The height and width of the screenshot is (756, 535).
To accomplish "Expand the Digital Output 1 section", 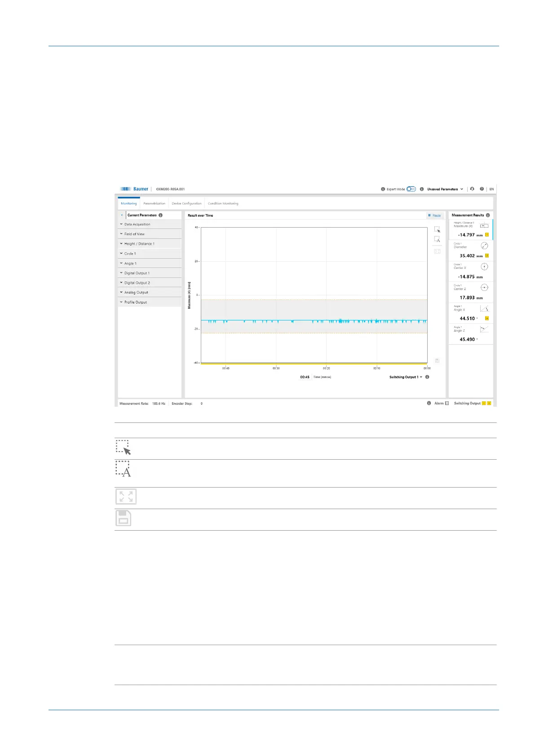I will pos(150,273).
